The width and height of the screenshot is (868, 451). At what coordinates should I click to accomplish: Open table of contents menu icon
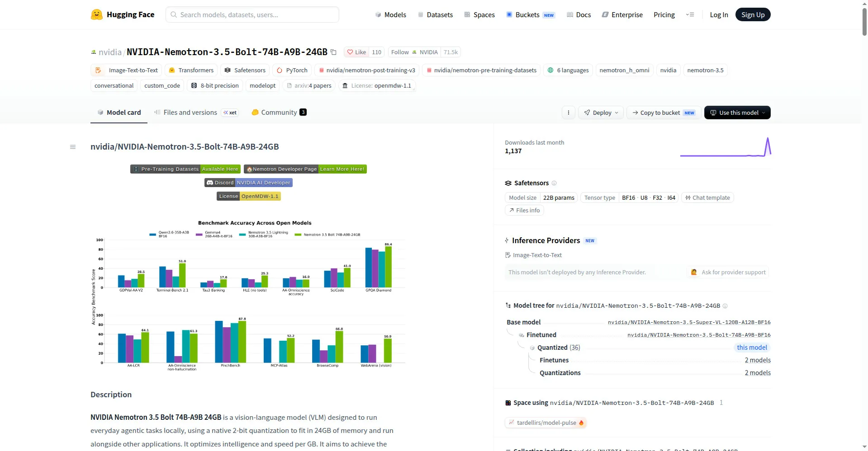click(73, 147)
